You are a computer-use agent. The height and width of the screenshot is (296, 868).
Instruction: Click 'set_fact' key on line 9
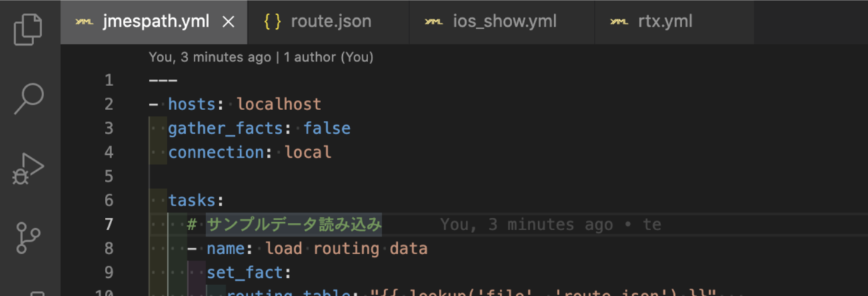244,272
